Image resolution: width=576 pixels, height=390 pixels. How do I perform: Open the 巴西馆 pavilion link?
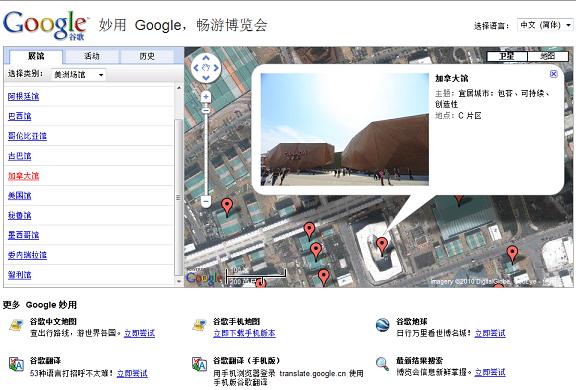coord(19,116)
